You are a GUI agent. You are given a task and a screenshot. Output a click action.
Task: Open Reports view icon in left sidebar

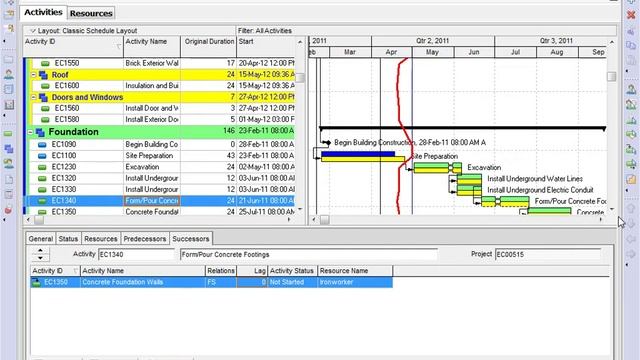(9, 89)
